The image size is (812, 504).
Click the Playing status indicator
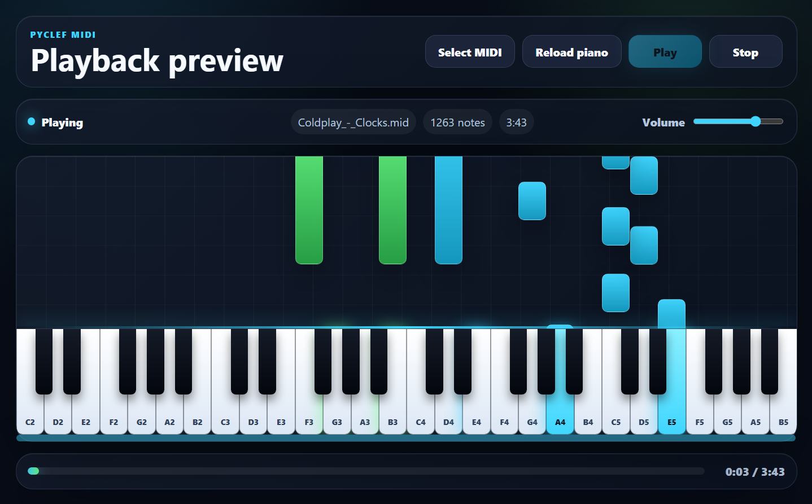55,122
